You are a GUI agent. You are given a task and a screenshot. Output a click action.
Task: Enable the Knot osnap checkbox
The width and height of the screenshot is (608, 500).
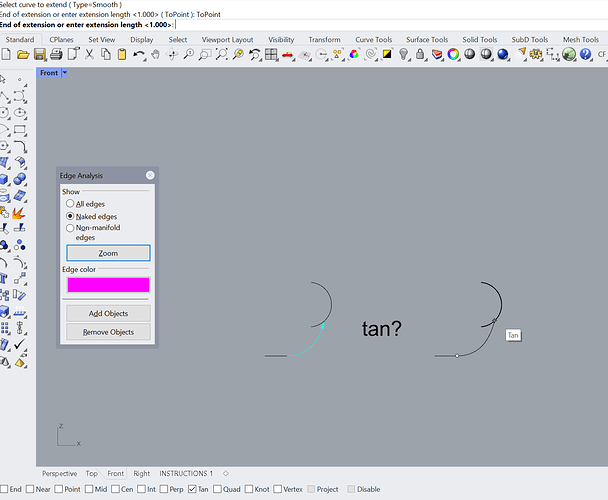(249, 489)
